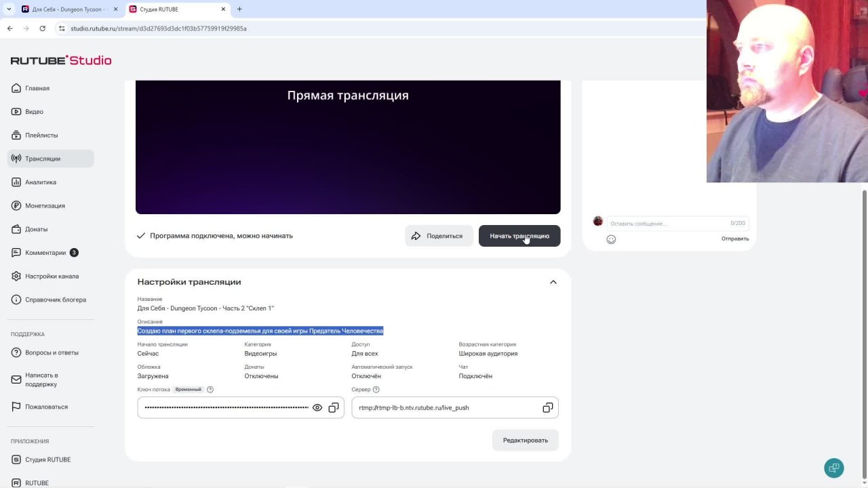Click the highlighted description text Создаю план
This screenshot has width=868, height=488.
pyautogui.click(x=260, y=331)
